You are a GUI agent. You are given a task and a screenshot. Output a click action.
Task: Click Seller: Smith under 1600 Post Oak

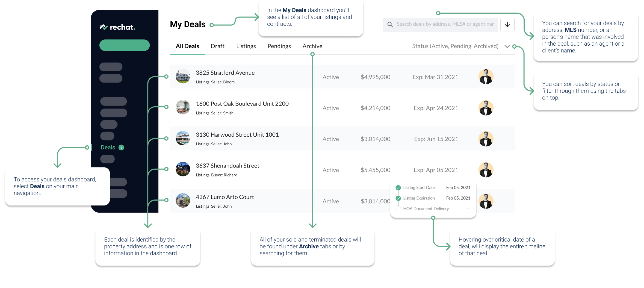coord(222,113)
